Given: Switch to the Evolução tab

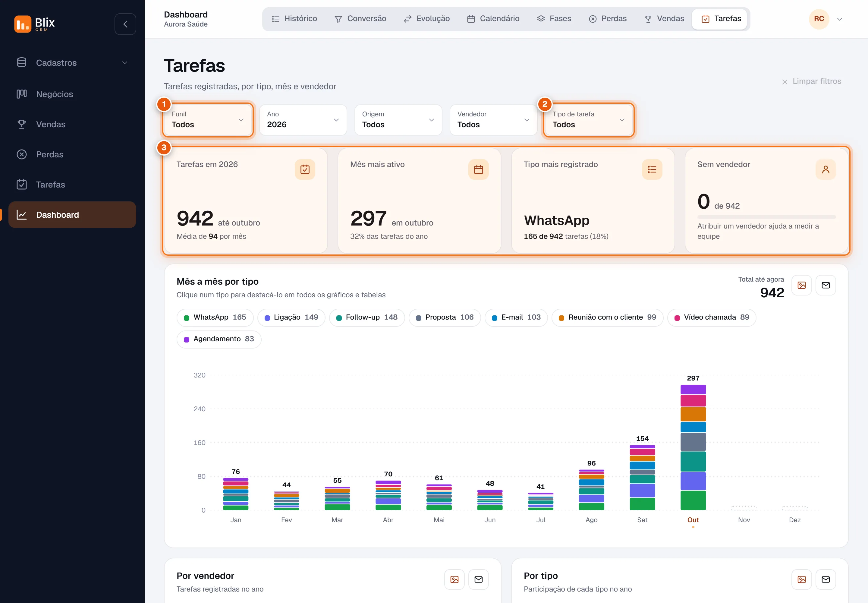Looking at the screenshot, I should [x=426, y=19].
